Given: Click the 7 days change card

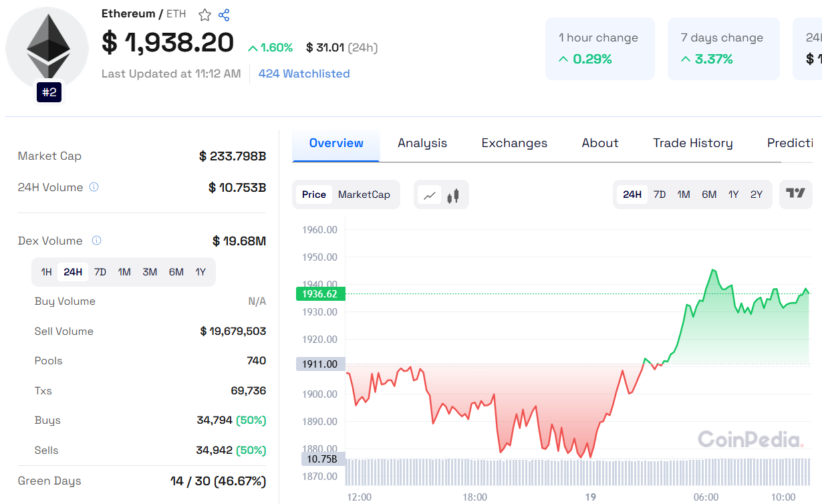Looking at the screenshot, I should coord(724,49).
